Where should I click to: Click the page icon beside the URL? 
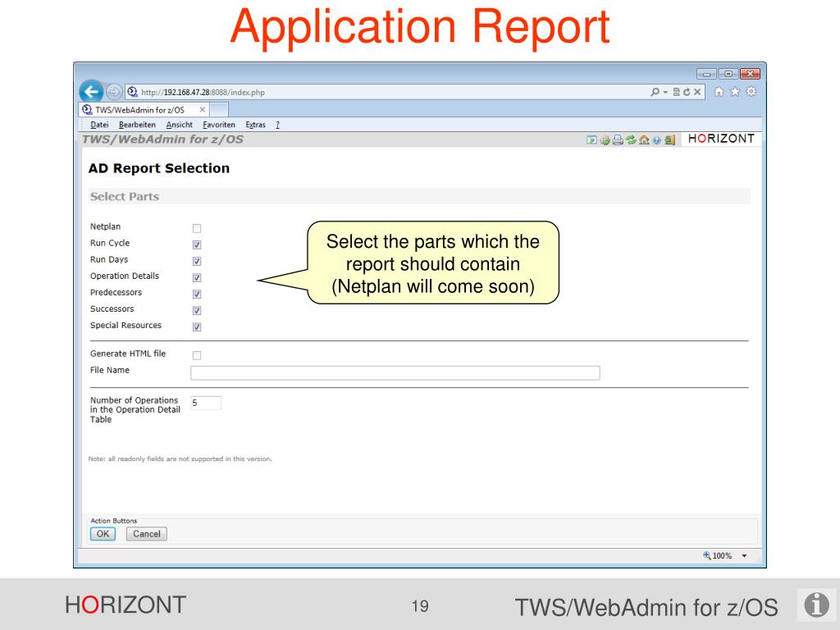pyautogui.click(x=132, y=92)
